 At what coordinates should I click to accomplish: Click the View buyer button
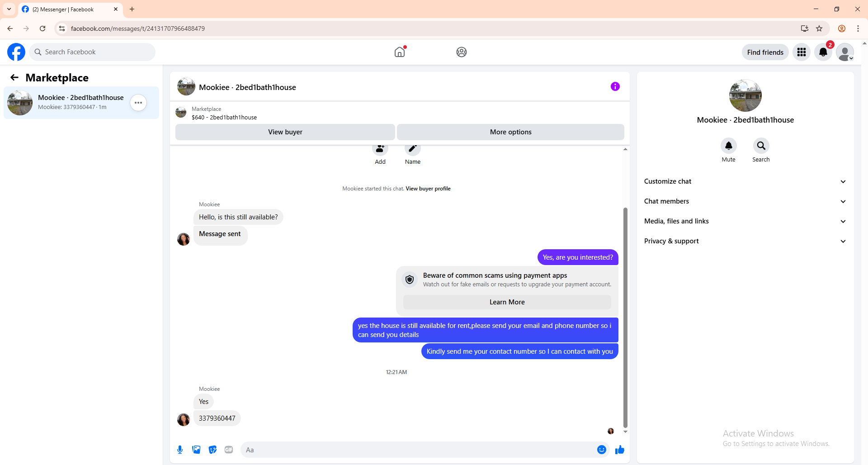(285, 132)
